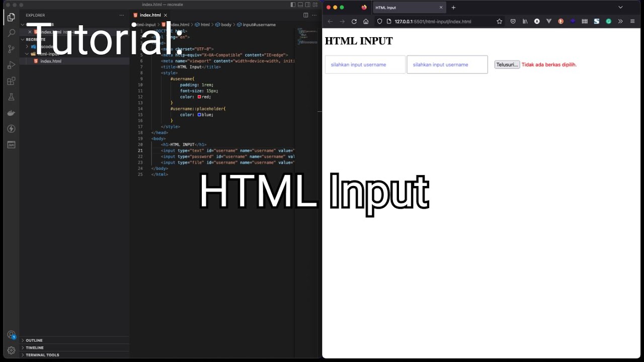Open the Testing flask icon view
Image resolution: width=644 pixels, height=362 pixels.
click(x=11, y=97)
